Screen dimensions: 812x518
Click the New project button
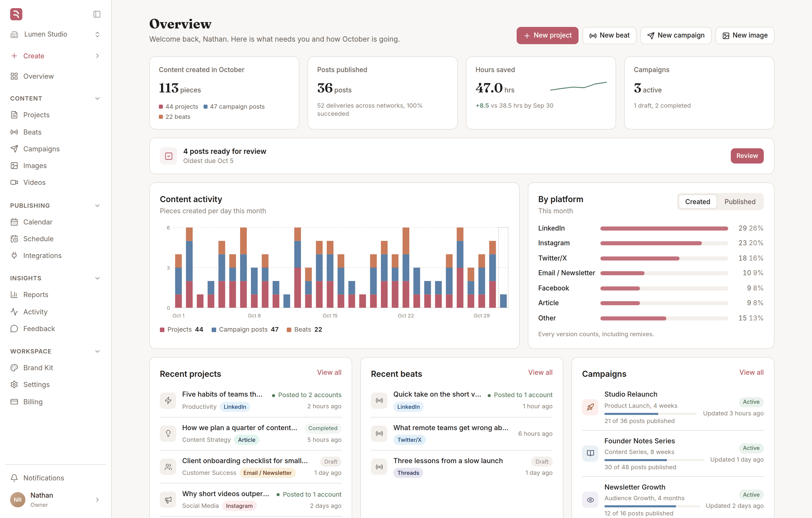coord(547,36)
